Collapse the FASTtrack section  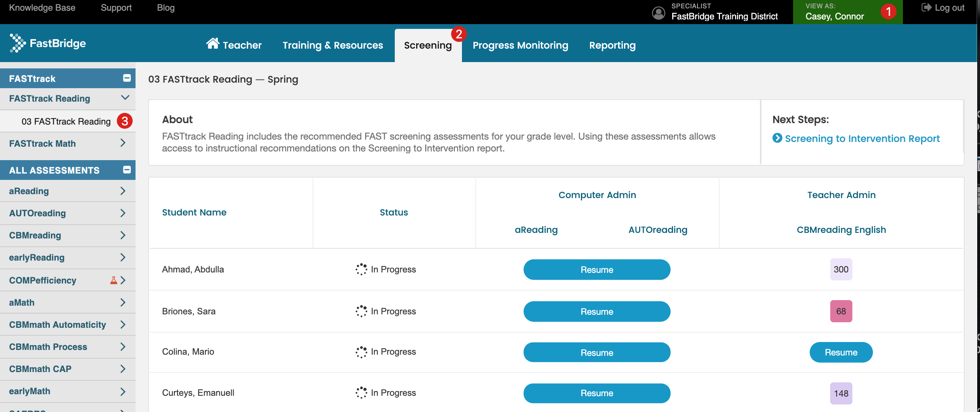[x=127, y=78]
